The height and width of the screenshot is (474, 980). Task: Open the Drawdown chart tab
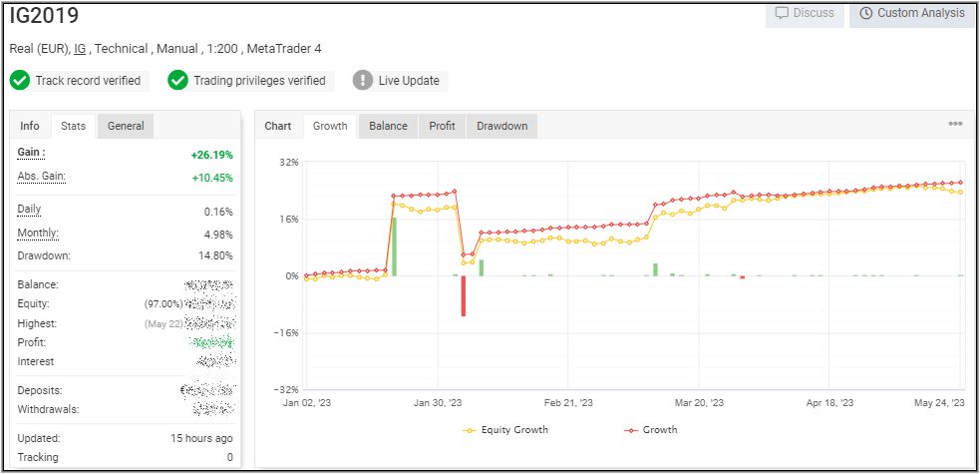coord(501,126)
